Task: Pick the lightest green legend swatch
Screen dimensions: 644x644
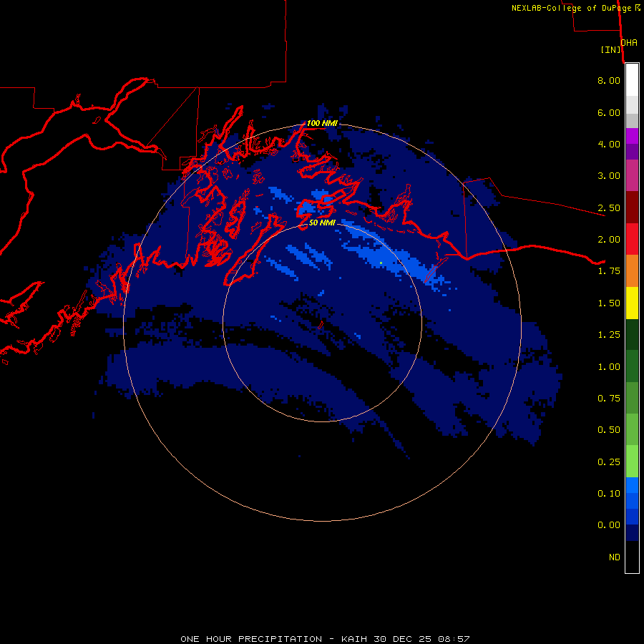Action: (632, 462)
